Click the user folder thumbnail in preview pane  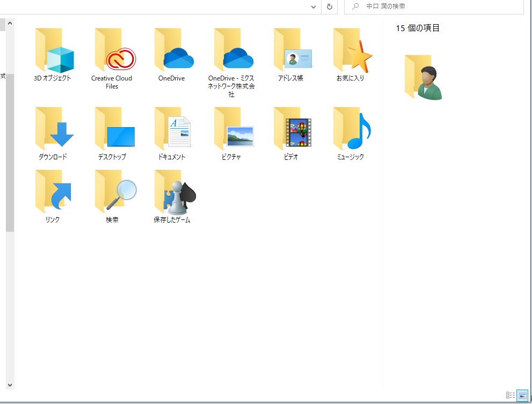[422, 78]
